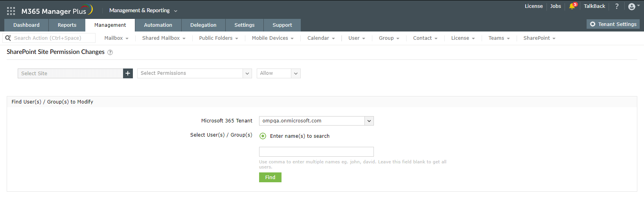
Task: Click the plus icon beside Select Site
Action: pos(128,73)
